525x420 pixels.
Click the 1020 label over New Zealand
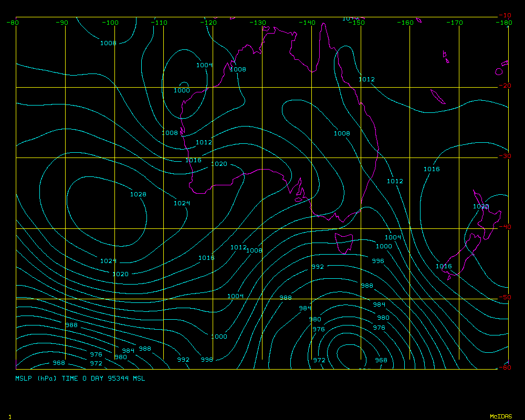tap(480, 207)
